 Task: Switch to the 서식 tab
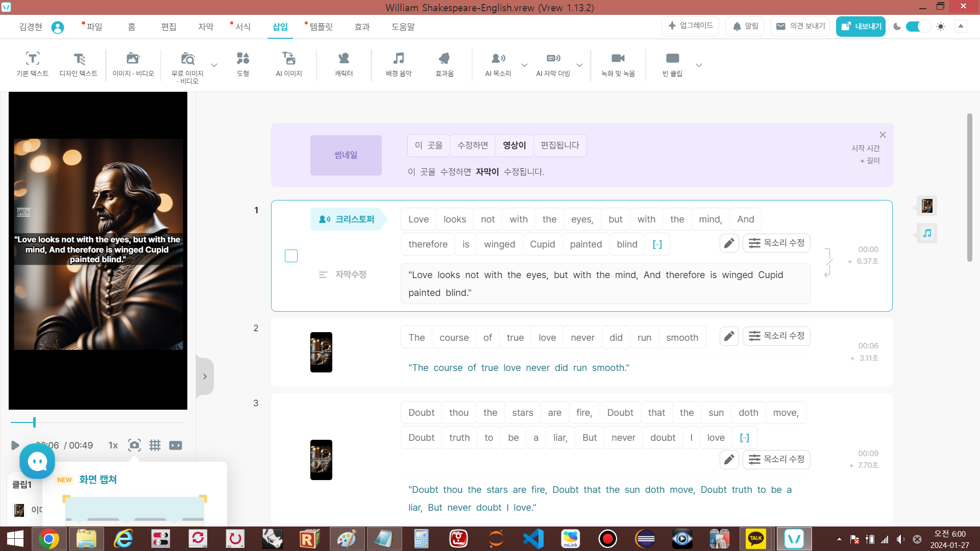tap(243, 27)
